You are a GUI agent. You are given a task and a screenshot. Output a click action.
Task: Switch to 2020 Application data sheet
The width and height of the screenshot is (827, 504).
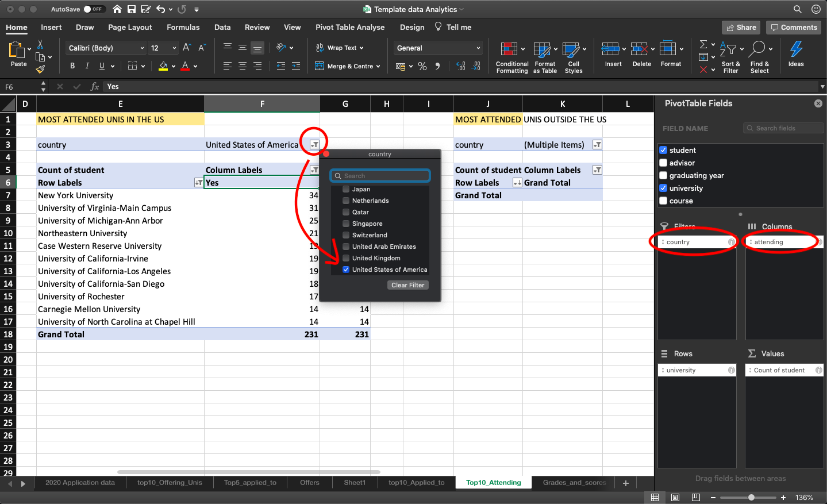point(80,483)
